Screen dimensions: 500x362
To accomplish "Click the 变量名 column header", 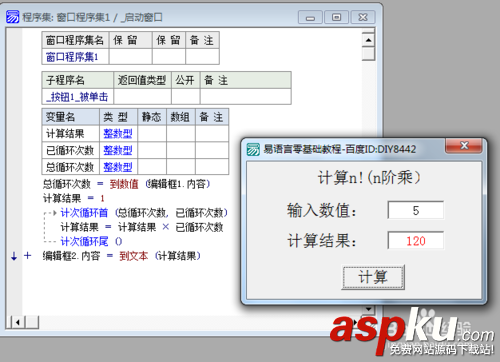I will click(x=71, y=117).
